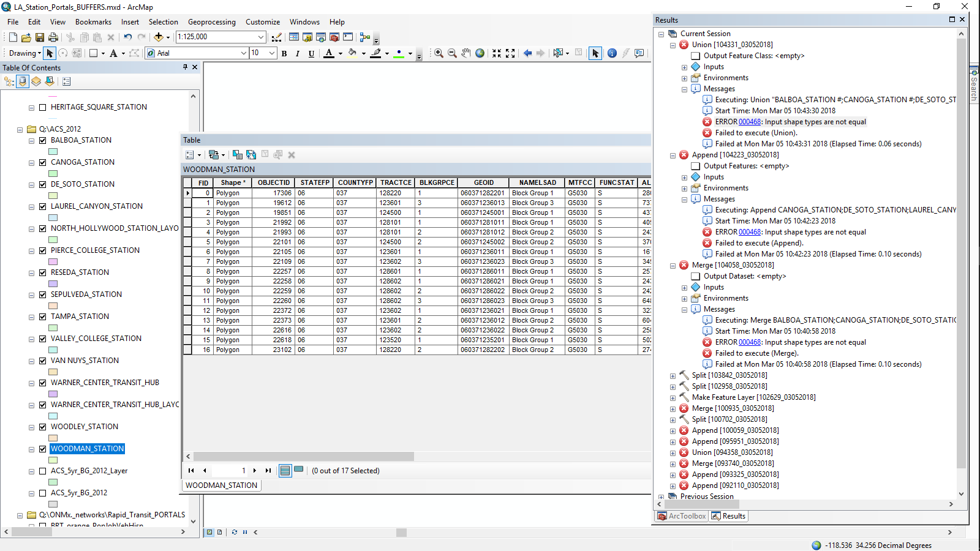Open the Table Of Contents window icon
Screen dimensions: 980x551
tap(294, 37)
